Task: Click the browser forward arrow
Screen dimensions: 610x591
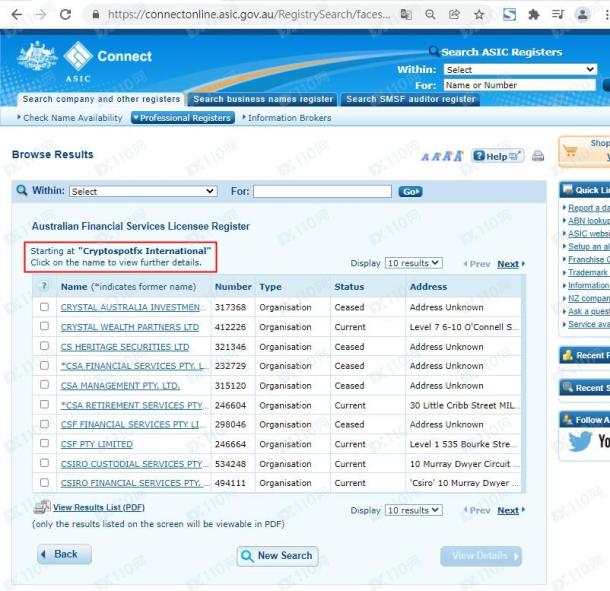Action: pyautogui.click(x=41, y=15)
